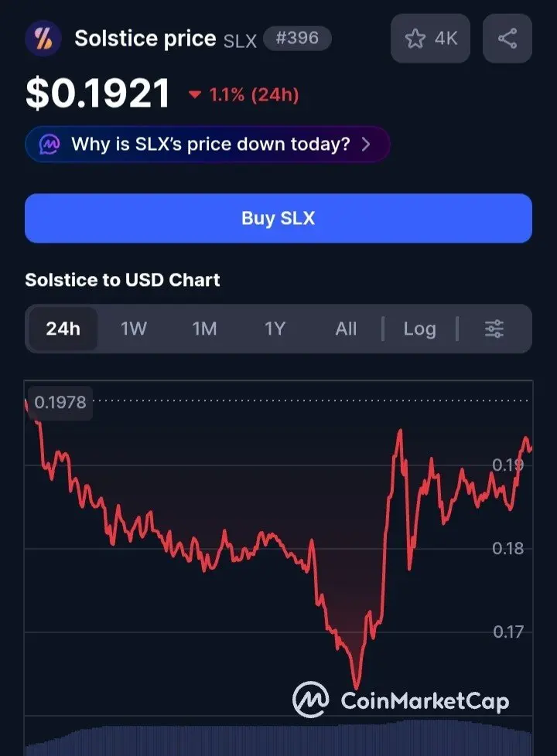The height and width of the screenshot is (756, 557).
Task: Tap the Buy SLX button
Action: 278,218
